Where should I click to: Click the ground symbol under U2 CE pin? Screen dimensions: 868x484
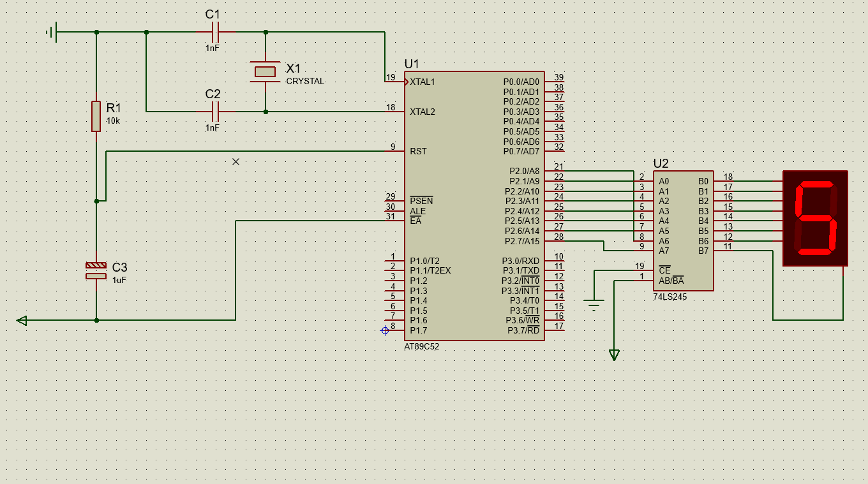point(594,305)
